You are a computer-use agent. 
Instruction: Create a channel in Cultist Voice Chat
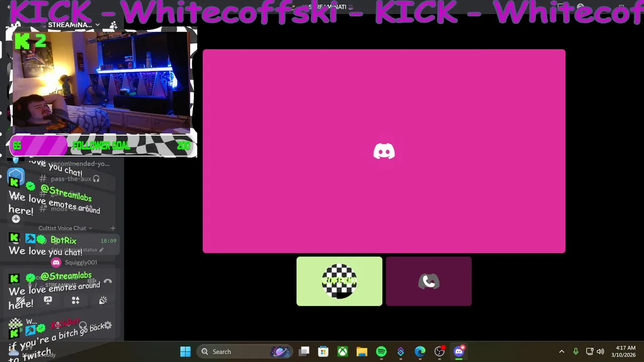pos(113,228)
